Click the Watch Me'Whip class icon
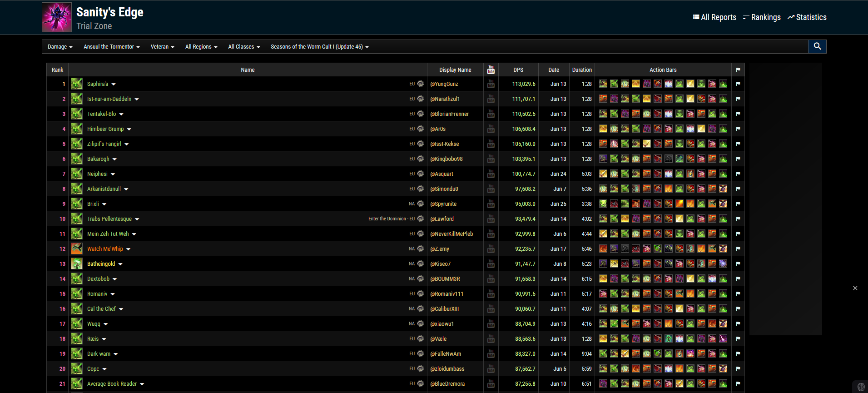The height and width of the screenshot is (393, 868). [77, 249]
